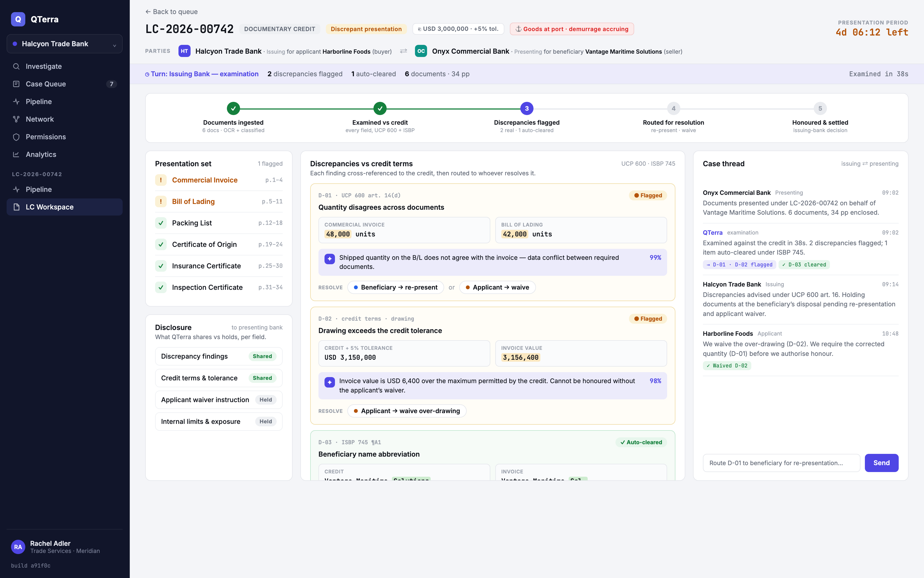Open Case Queue in the sidebar
The image size is (924, 578).
coord(65,84)
